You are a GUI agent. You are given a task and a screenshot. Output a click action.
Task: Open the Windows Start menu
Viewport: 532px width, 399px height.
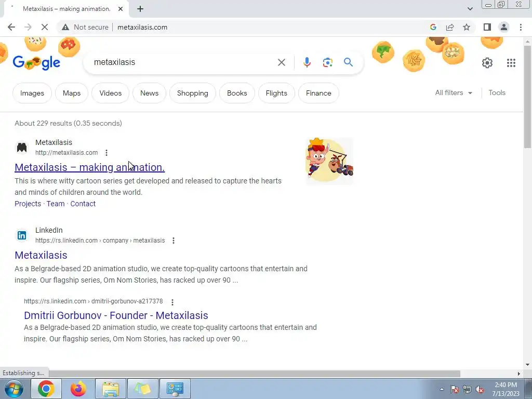point(14,389)
